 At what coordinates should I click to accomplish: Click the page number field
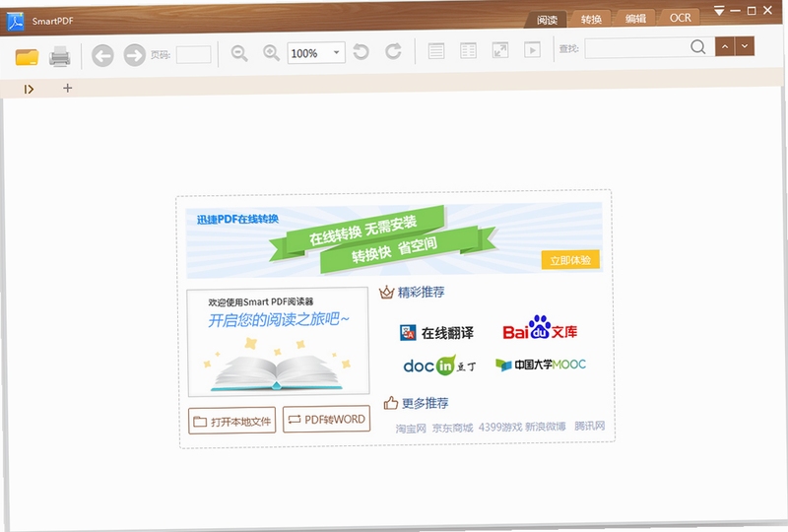point(193,54)
